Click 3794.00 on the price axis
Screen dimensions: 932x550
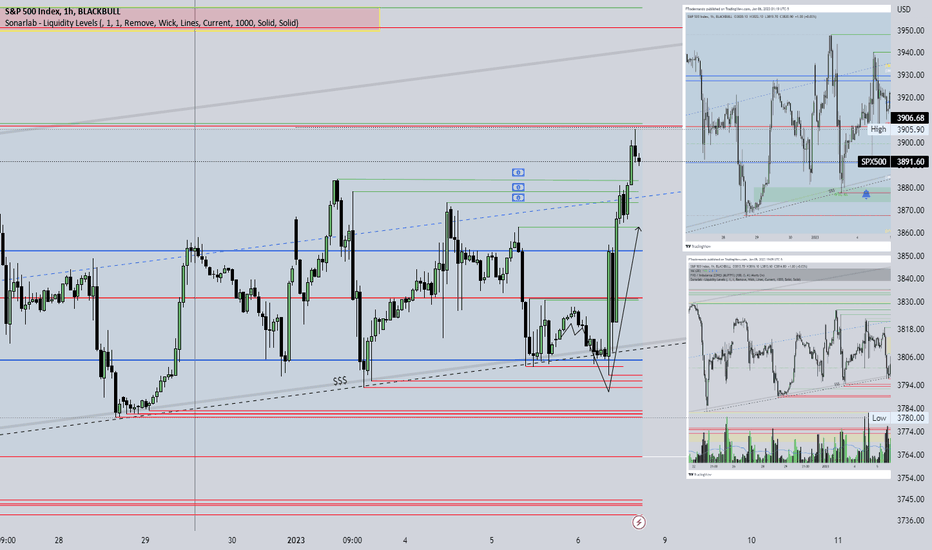pyautogui.click(x=910, y=385)
